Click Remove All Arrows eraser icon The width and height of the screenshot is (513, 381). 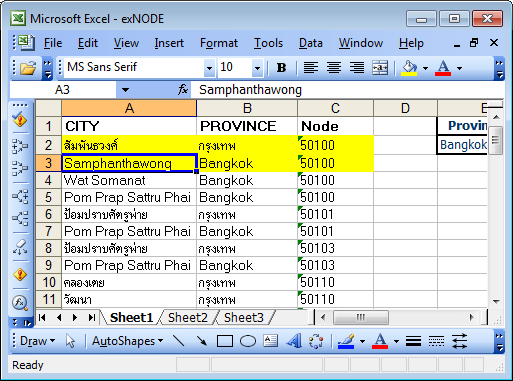click(x=20, y=247)
